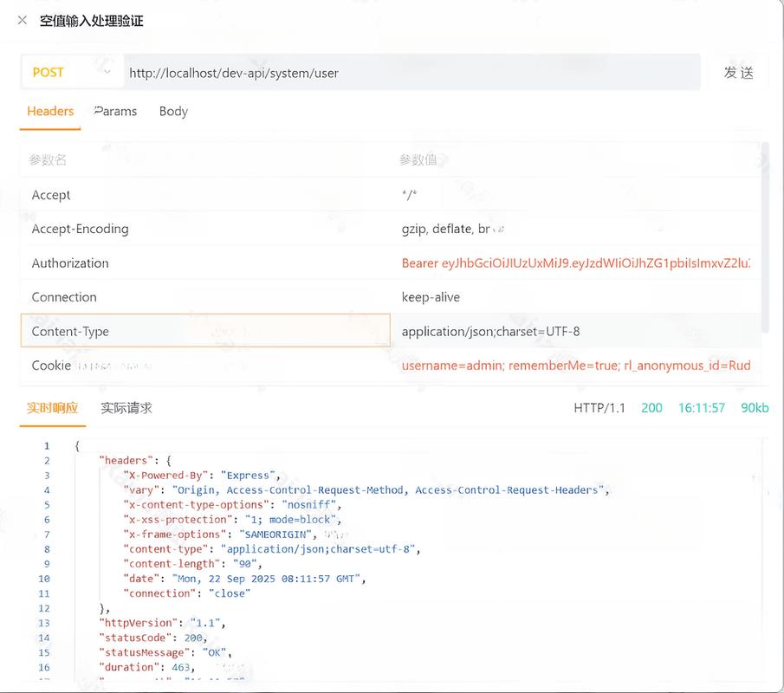Click the "statusMessage": "OK" line
The width and height of the screenshot is (784, 693).
[165, 652]
